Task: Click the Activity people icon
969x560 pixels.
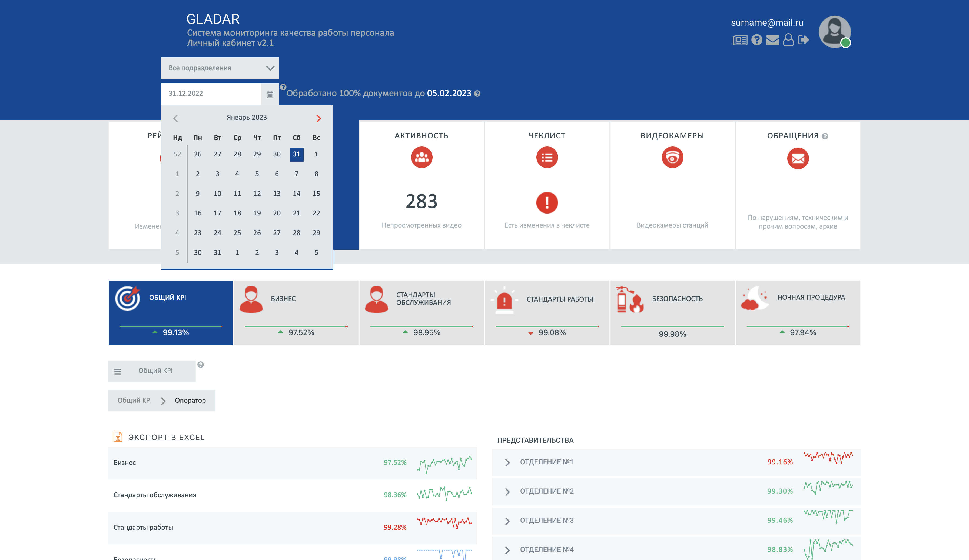Action: point(422,157)
